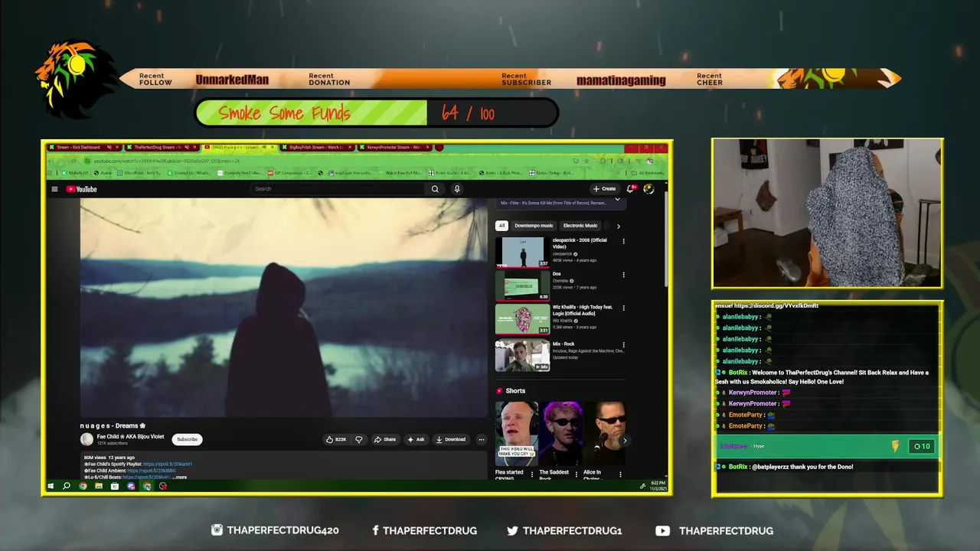Screen dimensions: 980x551
Task: Show more topic chips with right arrow
Action: tap(618, 226)
